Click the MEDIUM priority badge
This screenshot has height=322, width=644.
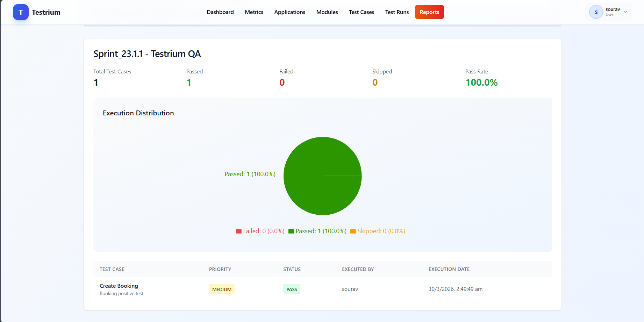[222, 289]
